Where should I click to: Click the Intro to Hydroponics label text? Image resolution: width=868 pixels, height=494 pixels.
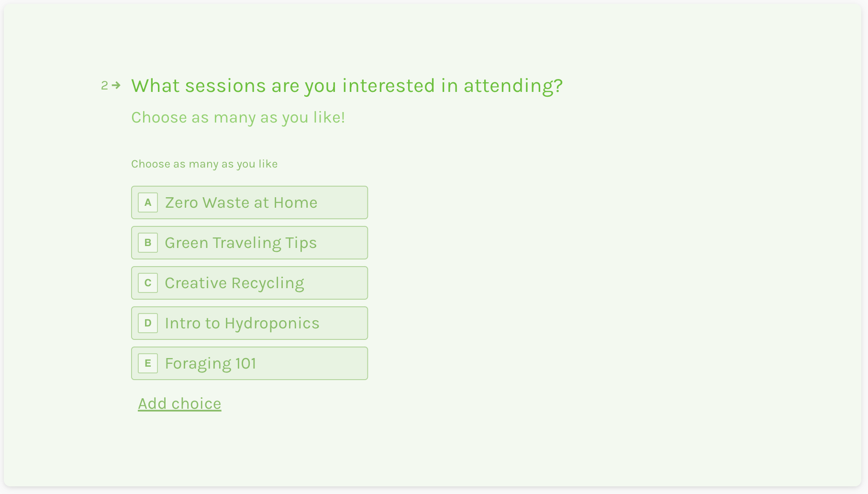tap(242, 324)
